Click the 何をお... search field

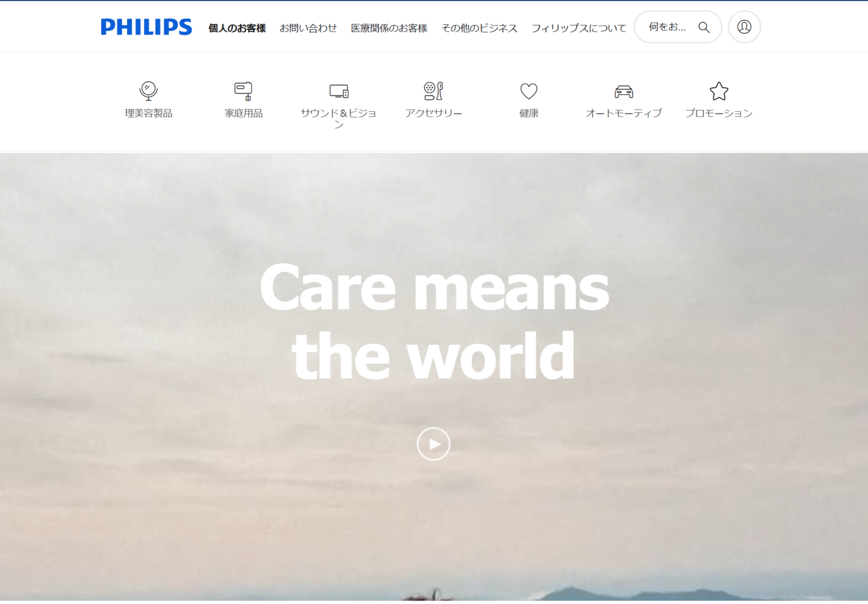click(x=678, y=27)
